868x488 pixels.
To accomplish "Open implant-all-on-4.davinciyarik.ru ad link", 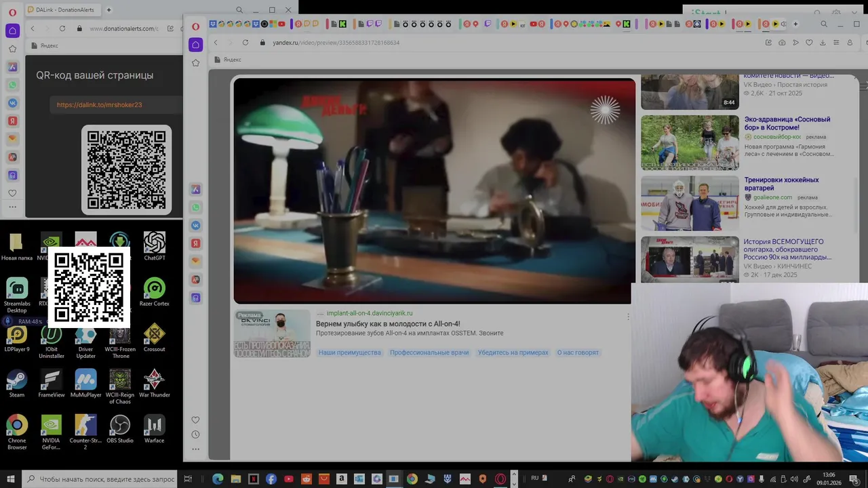I will (x=370, y=313).
